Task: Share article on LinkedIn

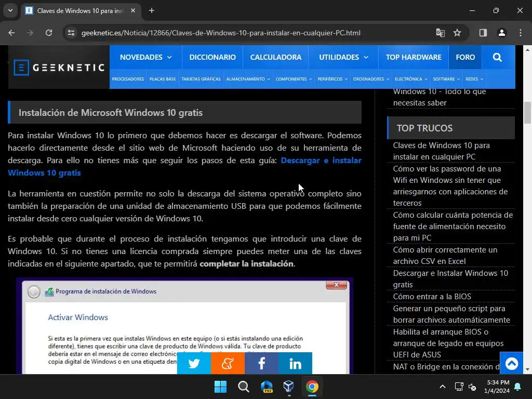Action: pos(295,363)
